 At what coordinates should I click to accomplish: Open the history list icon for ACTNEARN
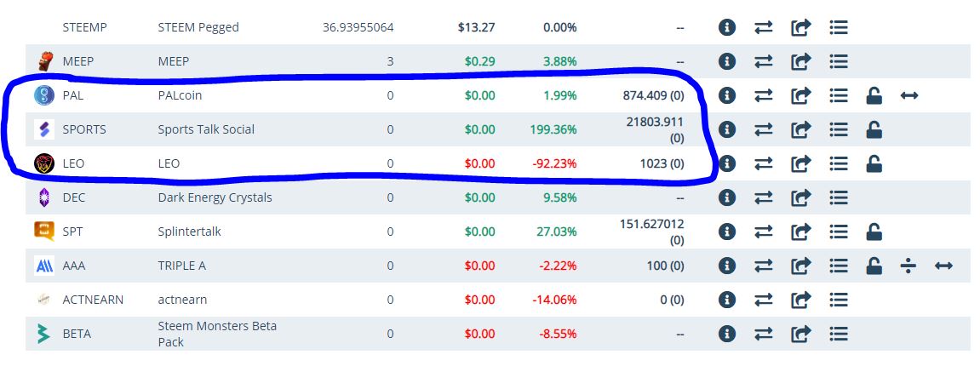point(838,300)
